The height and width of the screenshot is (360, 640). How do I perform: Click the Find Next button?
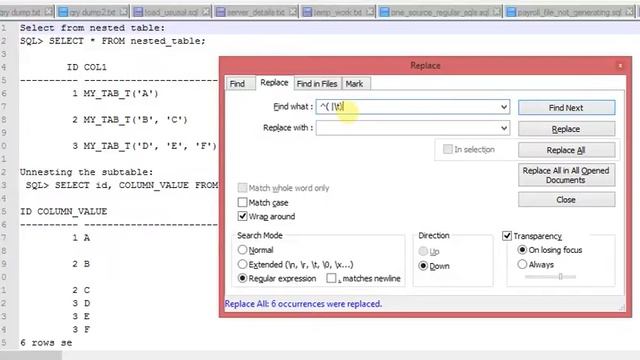pyautogui.click(x=567, y=108)
